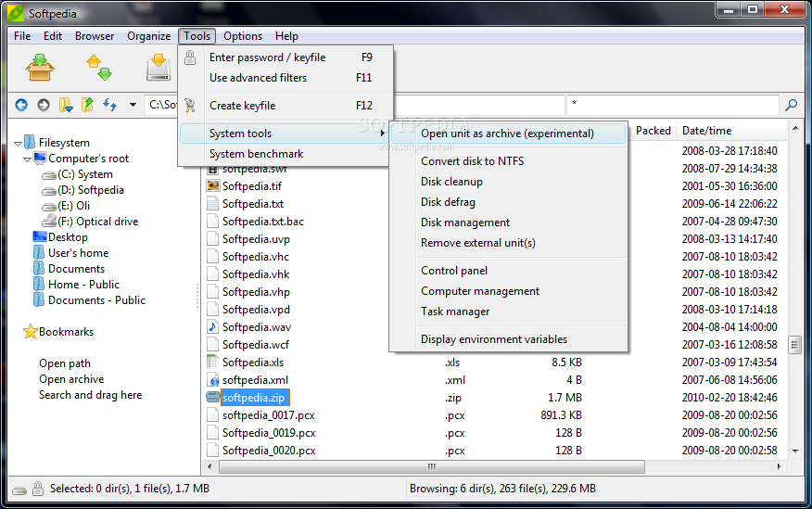
Task: Click the refresh arrows icon
Action: [x=109, y=105]
